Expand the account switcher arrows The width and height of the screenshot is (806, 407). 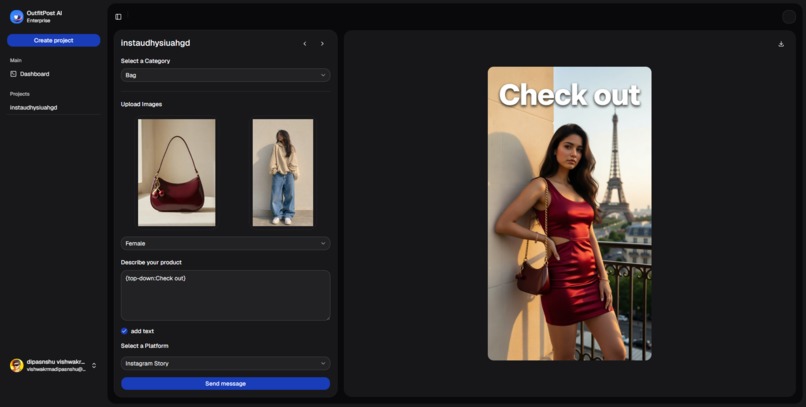coord(94,365)
